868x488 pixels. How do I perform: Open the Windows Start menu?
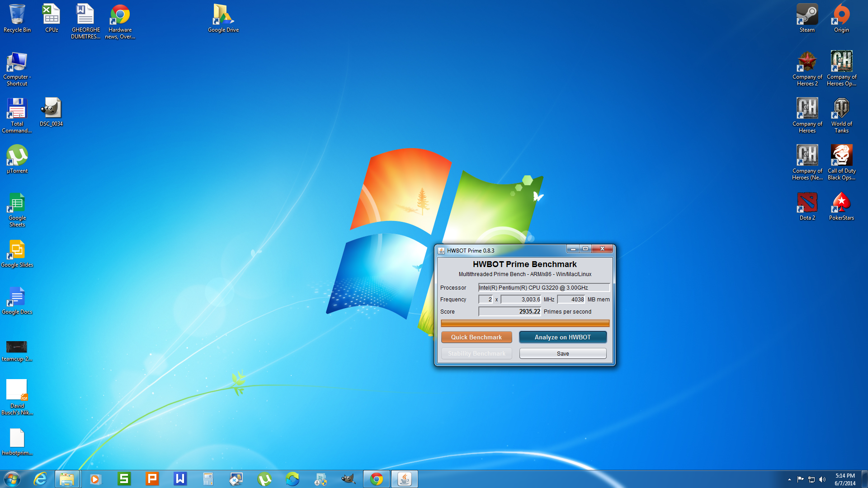pos(12,479)
